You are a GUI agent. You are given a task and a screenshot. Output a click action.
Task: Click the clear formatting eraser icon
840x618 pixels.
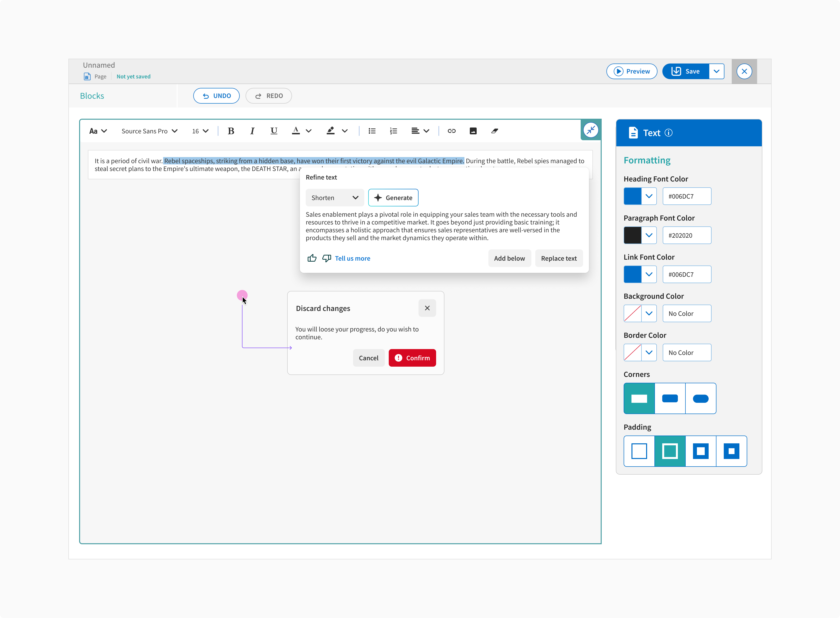[494, 131]
